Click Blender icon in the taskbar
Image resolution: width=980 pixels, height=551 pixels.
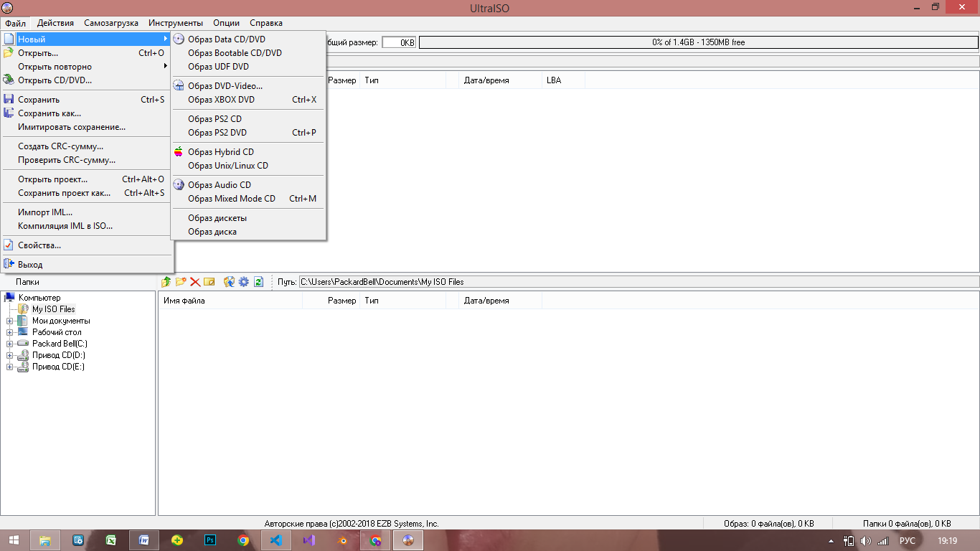coord(343,540)
